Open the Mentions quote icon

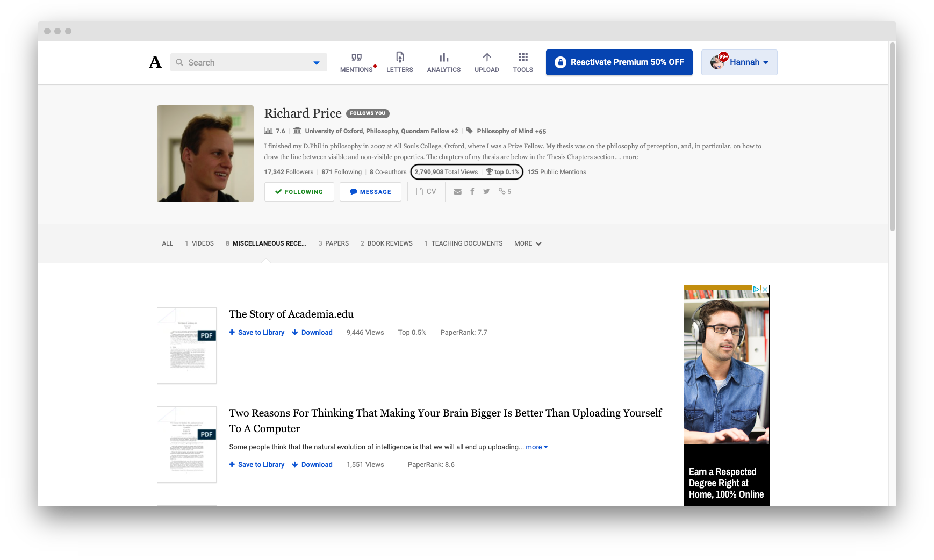356,58
